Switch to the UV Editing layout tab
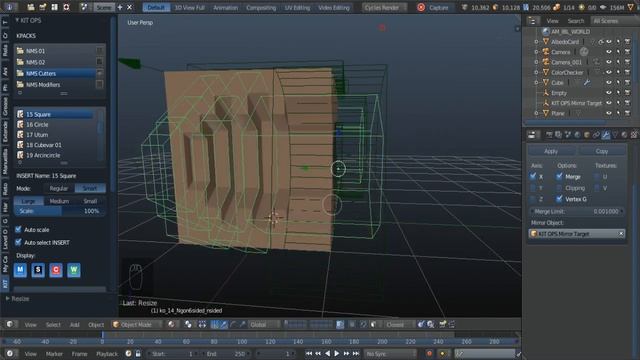This screenshot has width=640, height=360. (x=297, y=7)
